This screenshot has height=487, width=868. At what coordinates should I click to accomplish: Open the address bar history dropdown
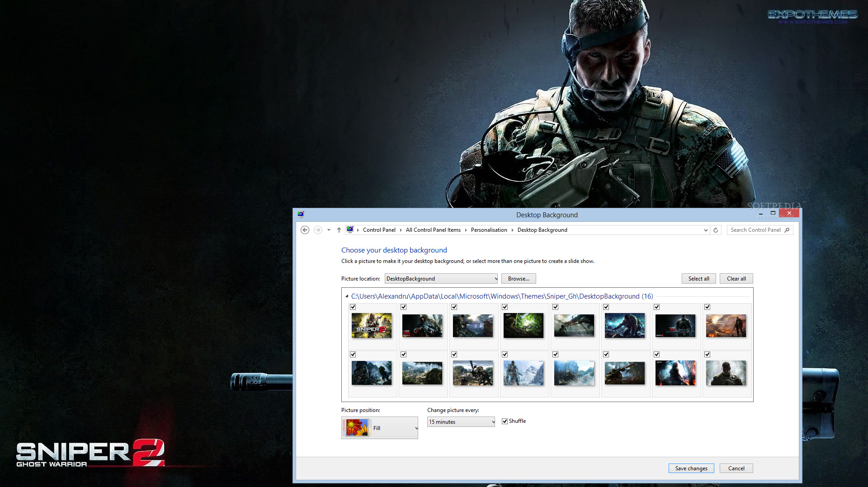pos(706,230)
